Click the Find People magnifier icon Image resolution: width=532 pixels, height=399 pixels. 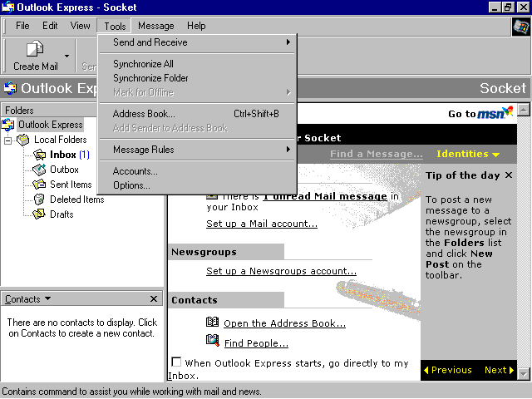tap(213, 340)
